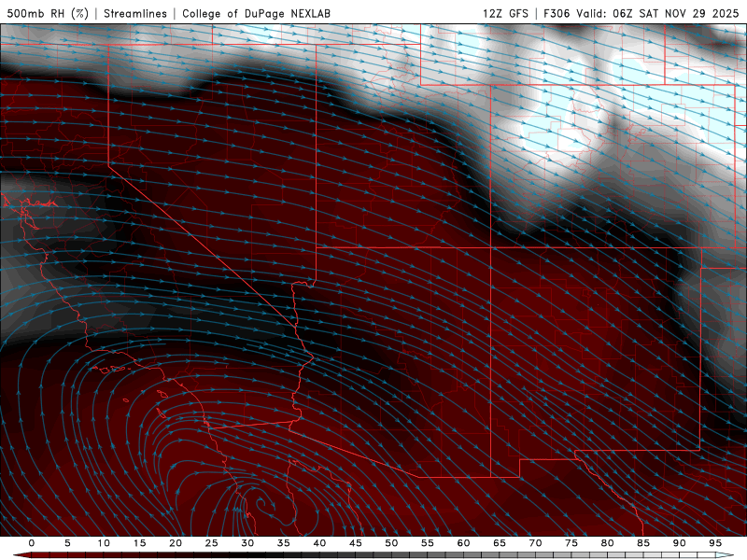The height and width of the screenshot is (560, 747).
Task: Click the colorbar label 30
Action: point(247,543)
